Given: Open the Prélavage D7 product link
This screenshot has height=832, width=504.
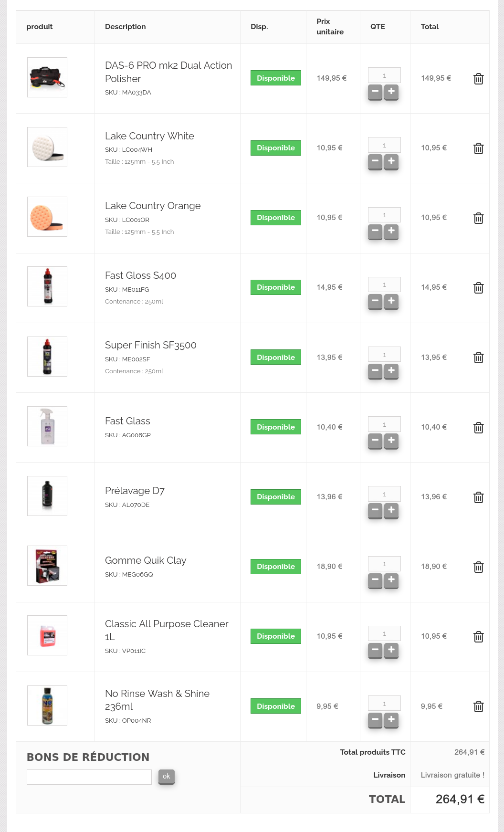Looking at the screenshot, I should [x=135, y=491].
